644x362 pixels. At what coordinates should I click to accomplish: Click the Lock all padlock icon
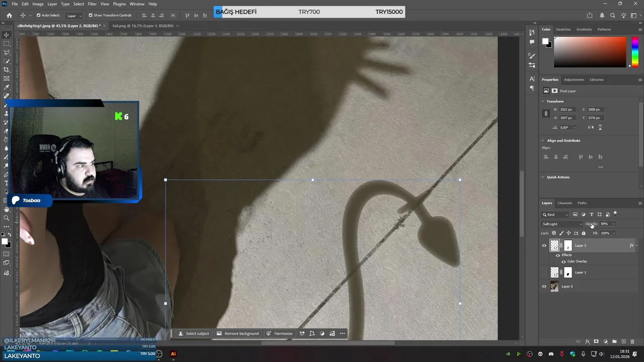(584, 233)
